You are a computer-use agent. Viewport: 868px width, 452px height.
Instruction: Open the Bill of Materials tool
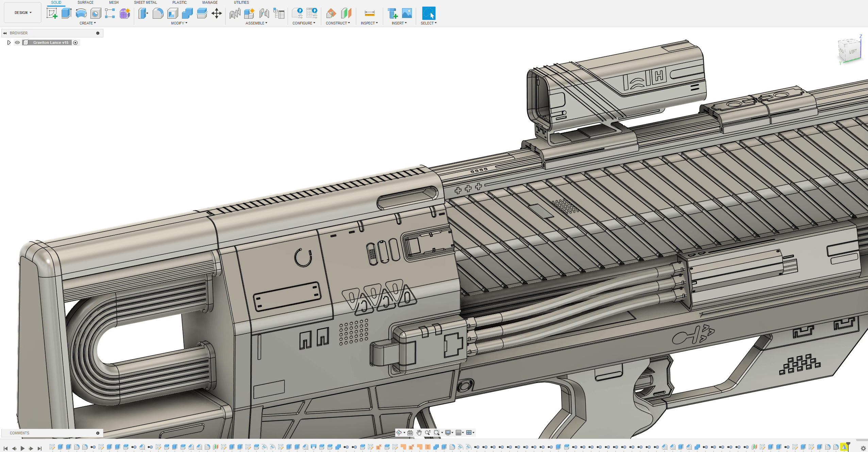click(x=279, y=14)
